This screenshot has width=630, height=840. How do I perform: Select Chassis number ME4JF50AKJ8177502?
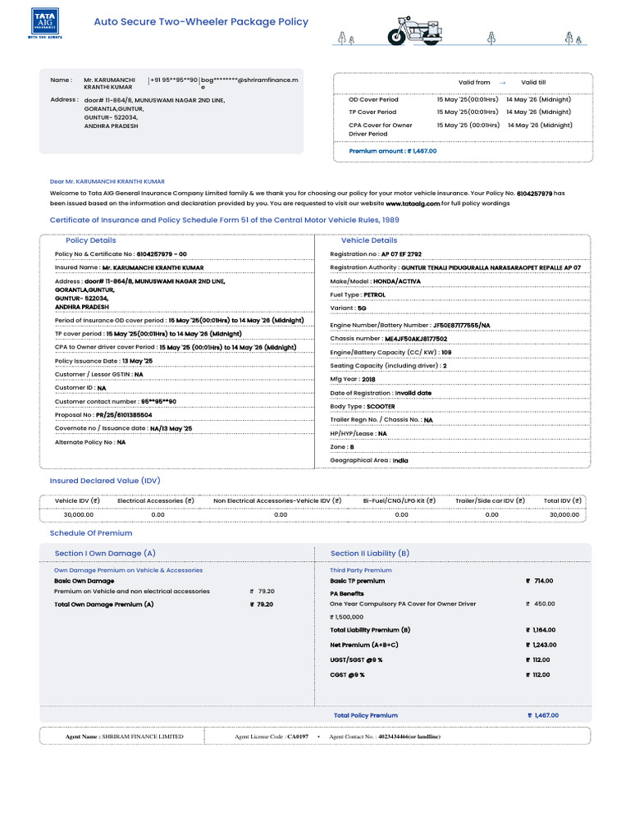(388, 339)
